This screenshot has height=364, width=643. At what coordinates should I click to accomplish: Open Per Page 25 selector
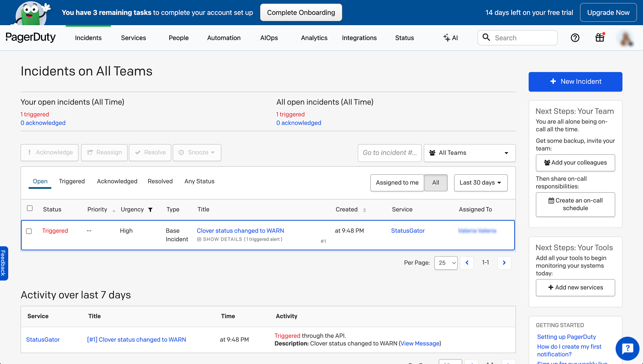[446, 263]
